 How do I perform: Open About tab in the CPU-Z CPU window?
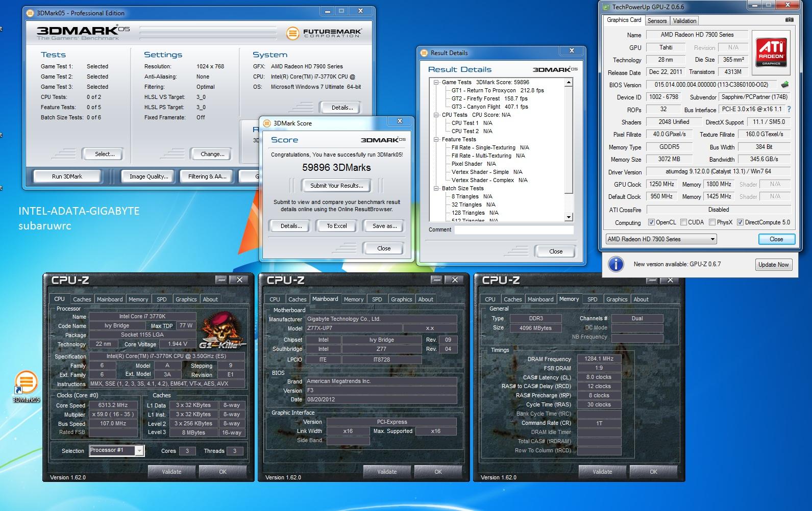pyautogui.click(x=210, y=299)
